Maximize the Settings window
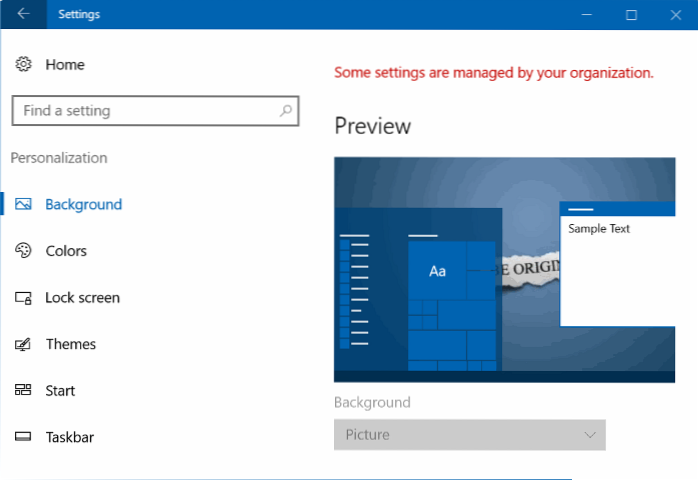This screenshot has height=480, width=698. click(631, 15)
